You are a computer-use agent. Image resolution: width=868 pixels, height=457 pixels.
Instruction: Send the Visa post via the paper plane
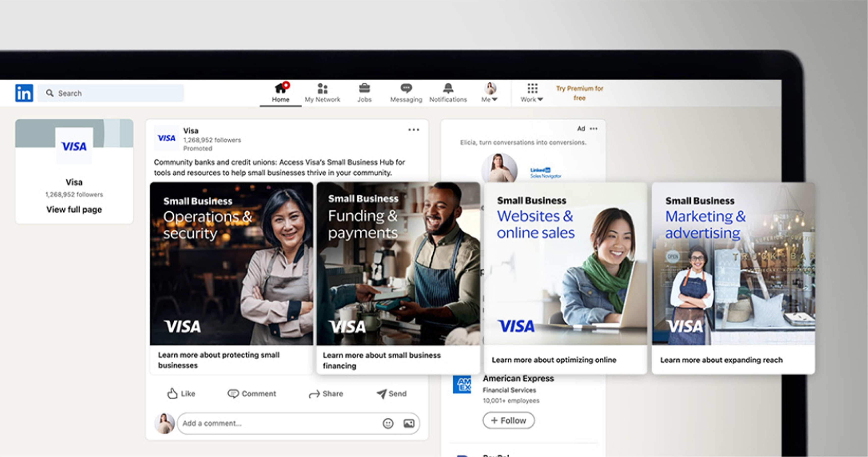coord(391,394)
